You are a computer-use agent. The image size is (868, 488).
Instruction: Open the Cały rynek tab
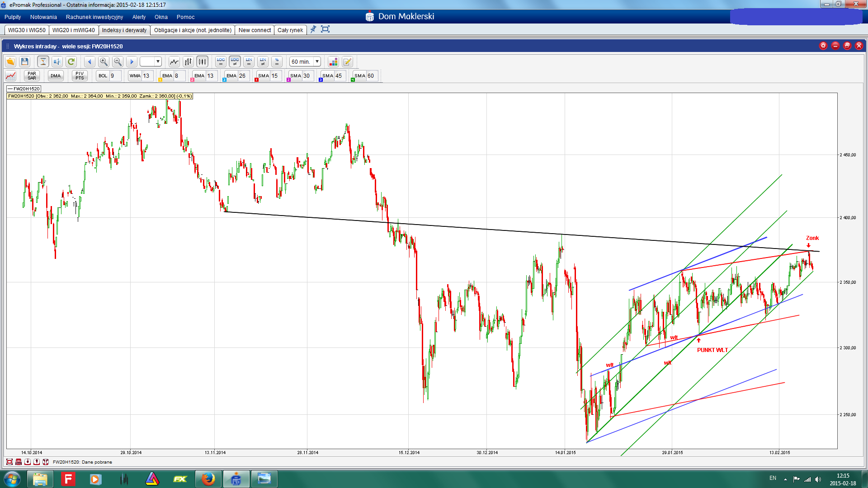[290, 30]
